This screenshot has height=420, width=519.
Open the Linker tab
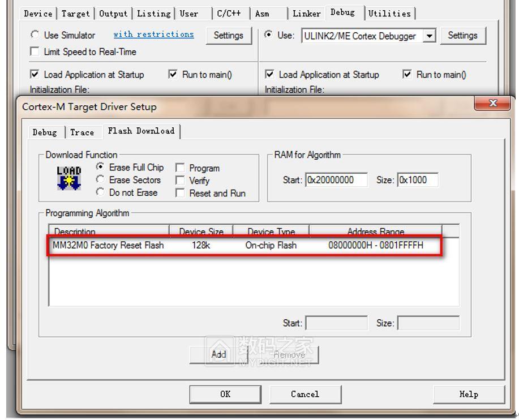307,14
